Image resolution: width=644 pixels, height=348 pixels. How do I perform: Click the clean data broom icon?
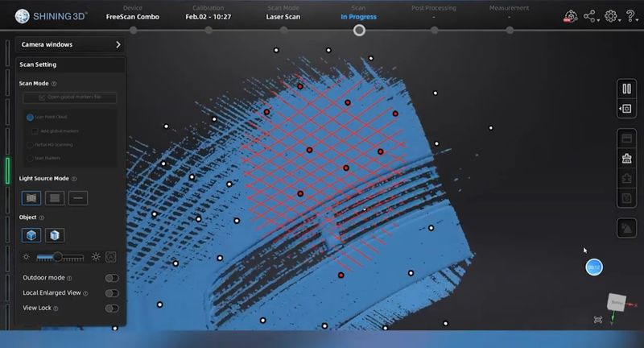click(626, 159)
